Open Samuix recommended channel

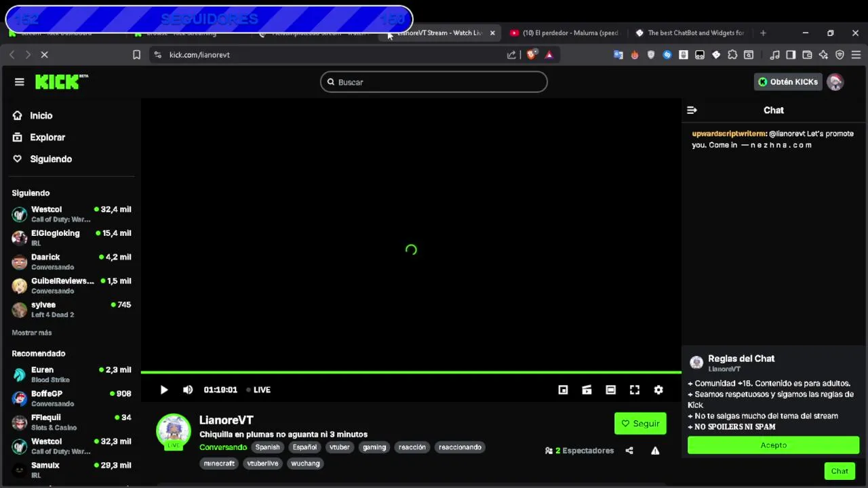click(71, 470)
